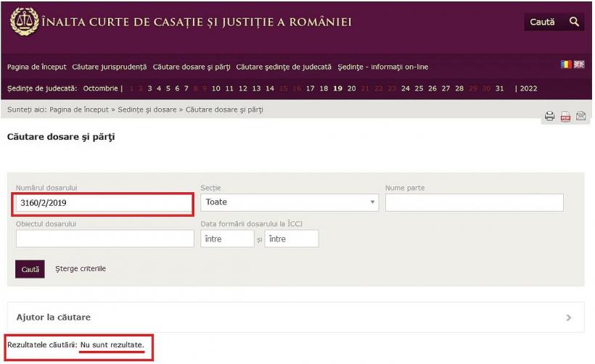Click the magnifying glass search icon

click(574, 22)
